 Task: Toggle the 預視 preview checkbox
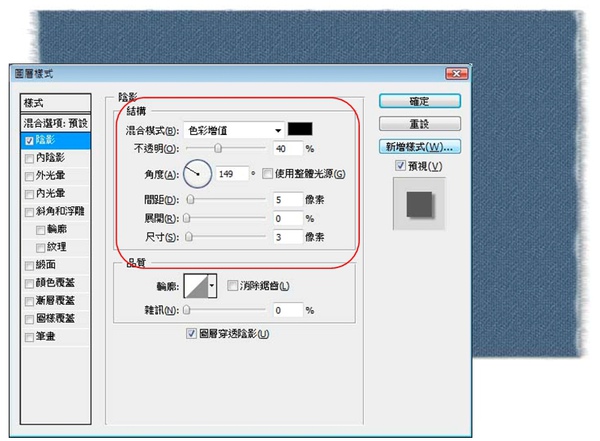pyautogui.click(x=400, y=166)
